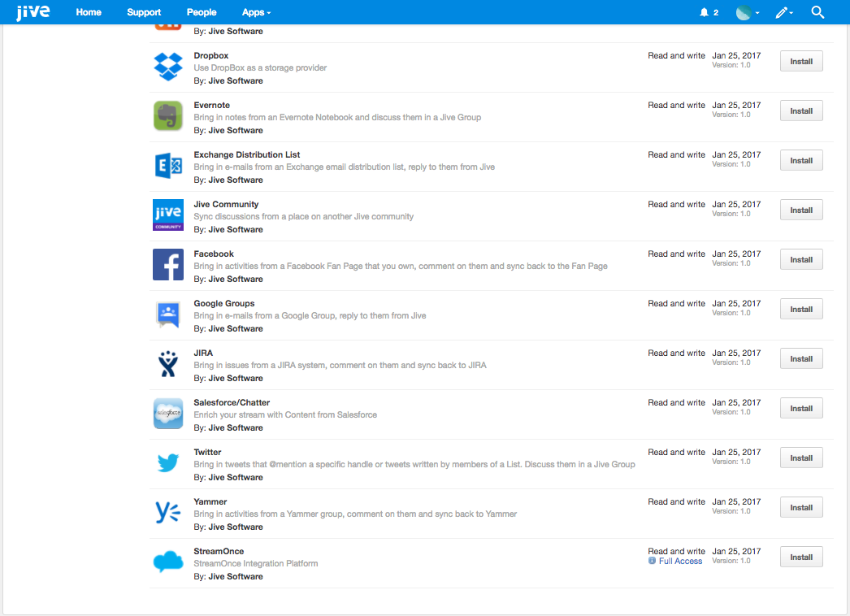Click the Evernote elephant icon
The width and height of the screenshot is (850, 616).
(168, 116)
